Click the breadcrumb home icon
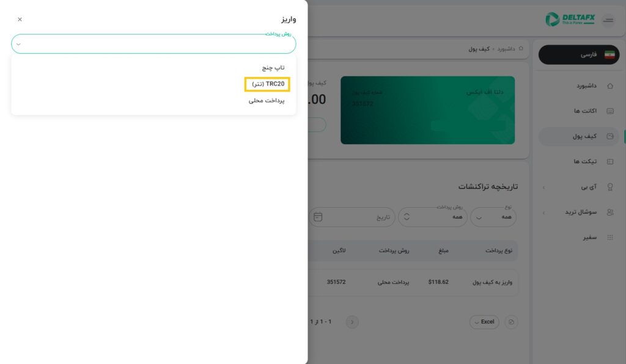The height and width of the screenshot is (364, 626). (x=521, y=48)
